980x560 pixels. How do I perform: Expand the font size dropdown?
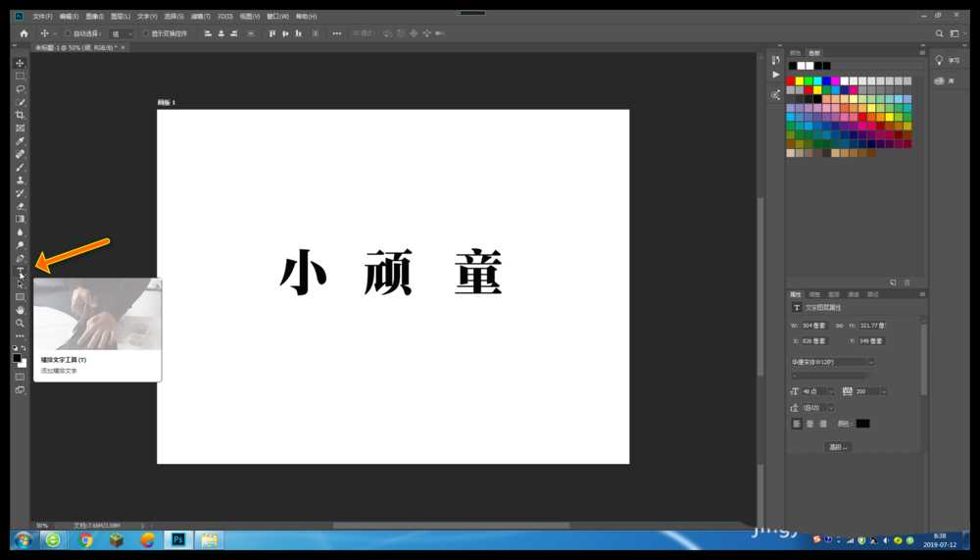coord(830,391)
